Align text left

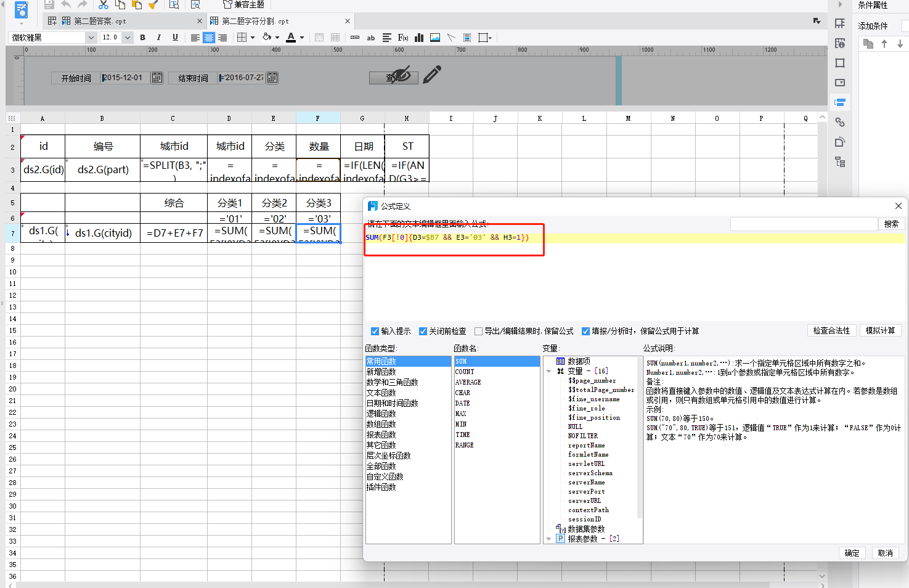[x=195, y=38]
